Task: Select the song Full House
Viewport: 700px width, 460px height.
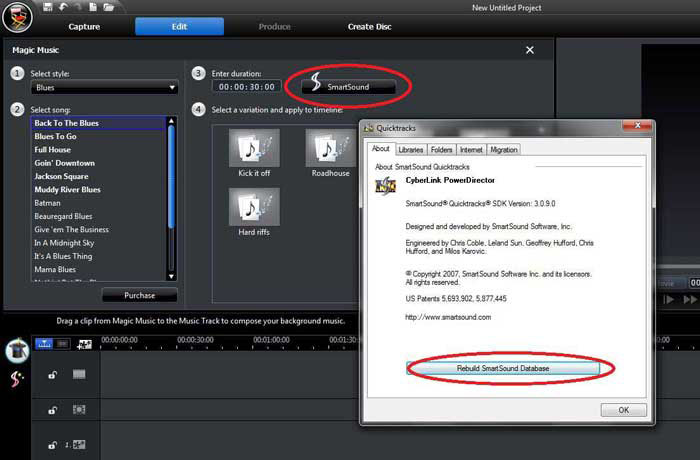Action: point(98,150)
